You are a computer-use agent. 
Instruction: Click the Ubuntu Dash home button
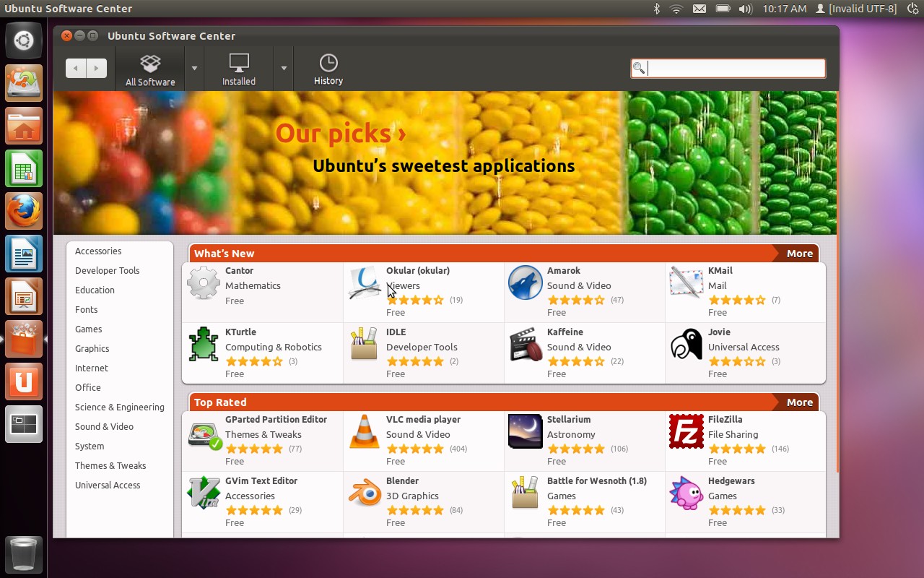tap(24, 40)
